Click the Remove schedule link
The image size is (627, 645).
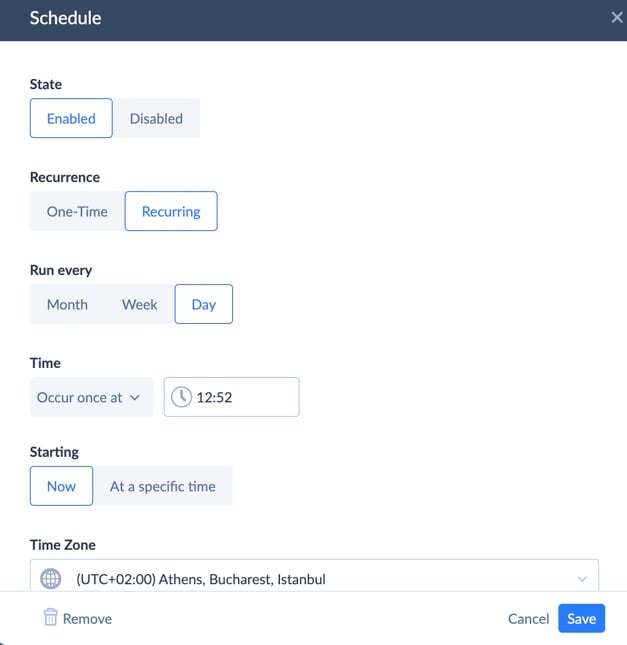(87, 619)
